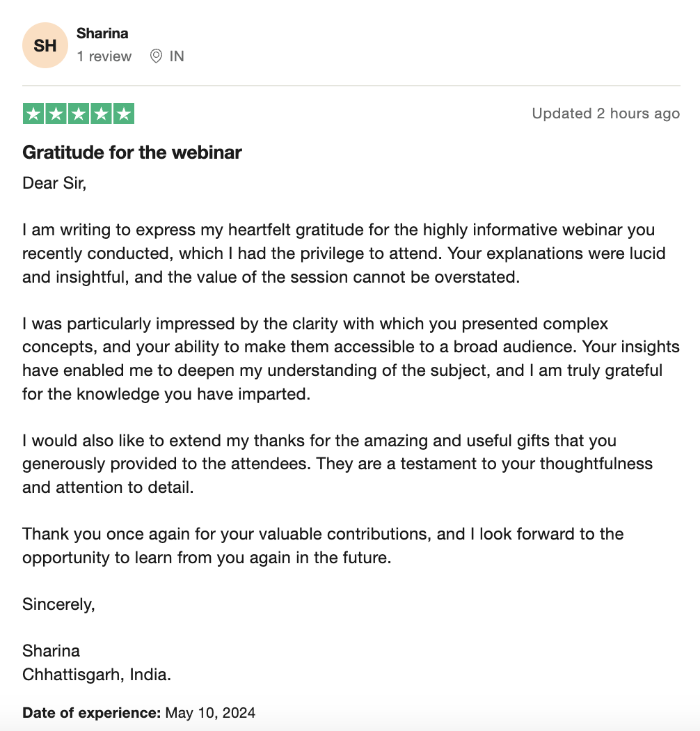The image size is (700, 731).
Task: Click the "Dear Sir," greeting line
Action: click(54, 183)
